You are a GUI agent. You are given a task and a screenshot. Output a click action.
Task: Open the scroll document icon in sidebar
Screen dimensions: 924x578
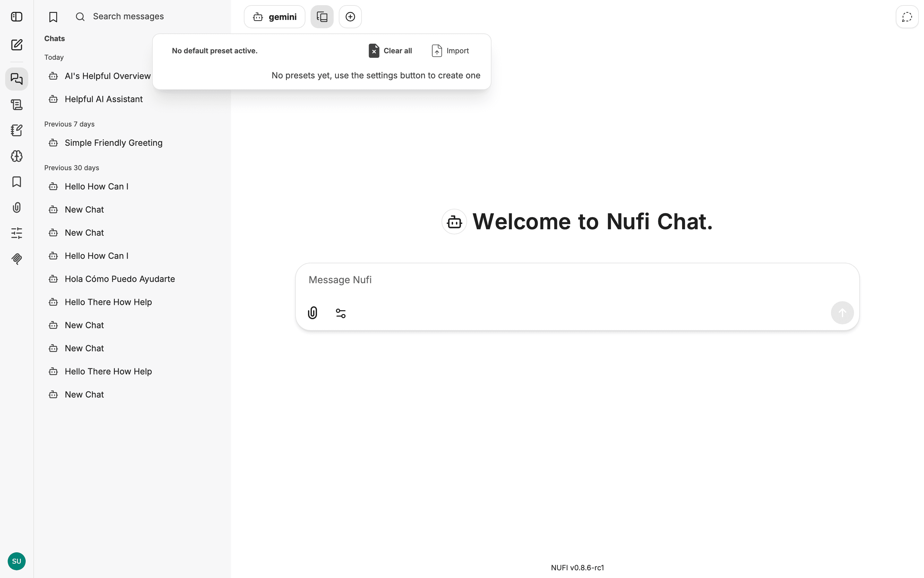tap(16, 105)
